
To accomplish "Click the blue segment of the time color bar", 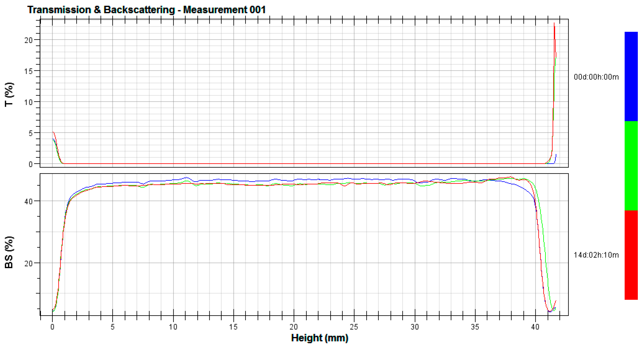I will click(x=631, y=76).
